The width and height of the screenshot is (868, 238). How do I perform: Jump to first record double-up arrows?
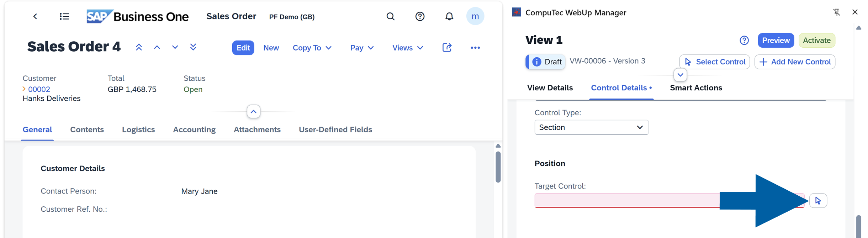point(139,47)
